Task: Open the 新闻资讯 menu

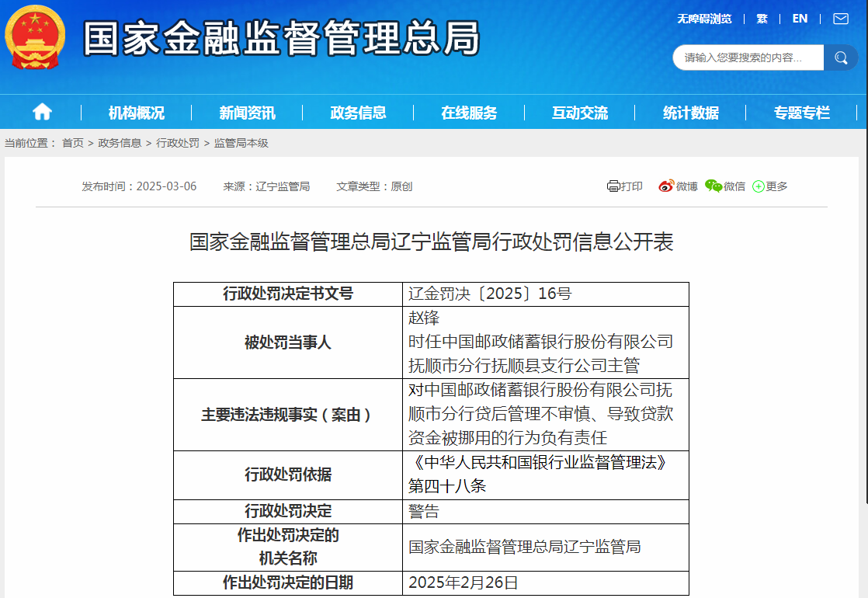Action: pyautogui.click(x=247, y=113)
